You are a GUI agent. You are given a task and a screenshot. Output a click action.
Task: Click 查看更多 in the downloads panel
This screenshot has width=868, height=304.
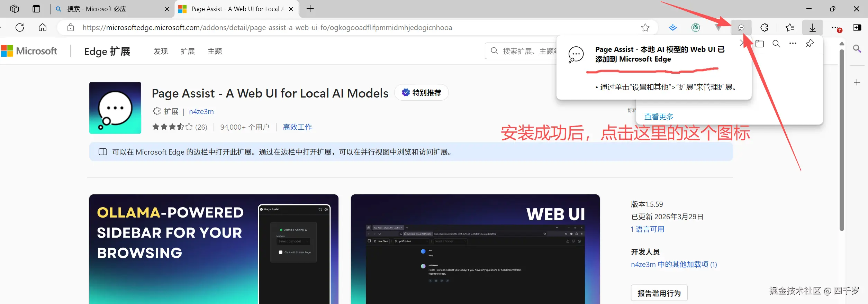pyautogui.click(x=659, y=117)
